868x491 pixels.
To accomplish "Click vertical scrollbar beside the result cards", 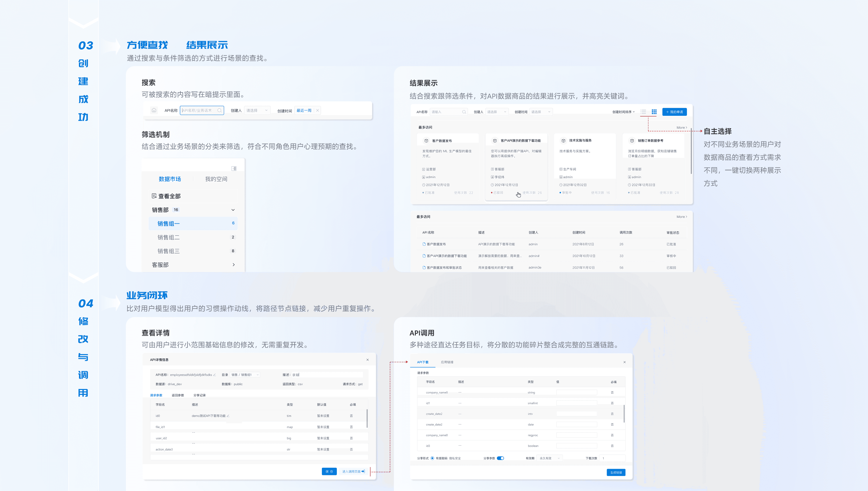I will pos(691,151).
